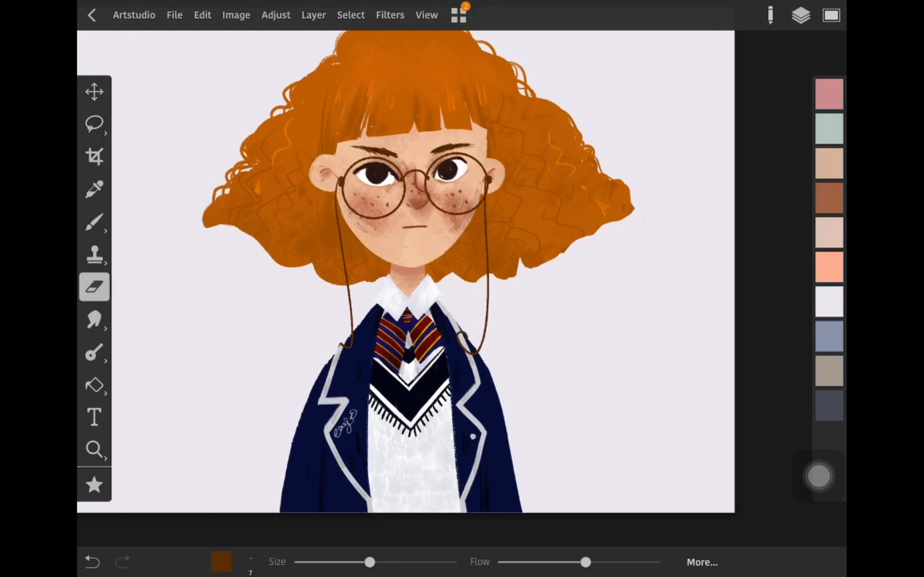The image size is (924, 577).
Task: Open the star favorites tool
Action: click(x=94, y=484)
